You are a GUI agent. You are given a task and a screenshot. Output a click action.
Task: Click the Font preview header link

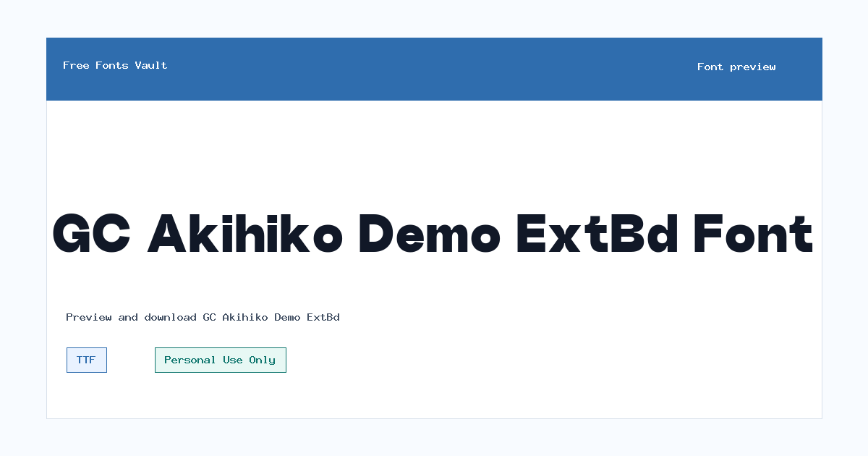click(x=736, y=67)
